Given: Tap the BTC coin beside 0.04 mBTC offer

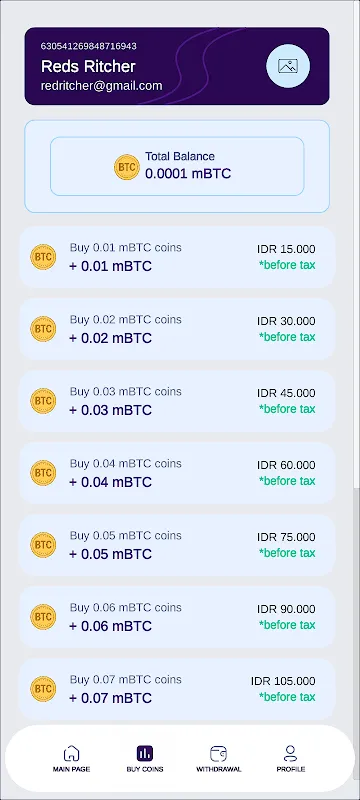Looking at the screenshot, I should tap(43, 473).
